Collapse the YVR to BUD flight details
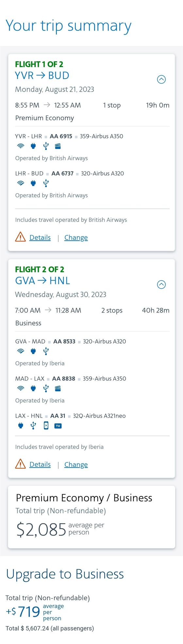Image resolution: width=183 pixels, height=644 pixels. point(161,79)
